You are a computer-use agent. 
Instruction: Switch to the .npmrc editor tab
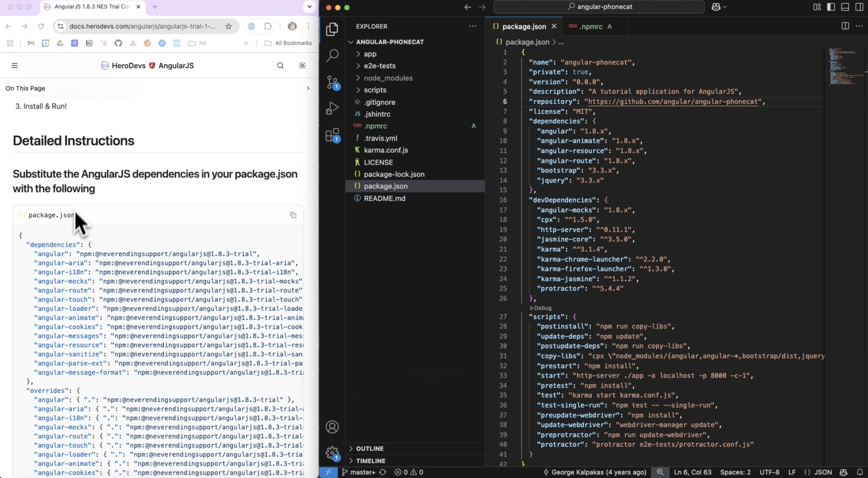[x=591, y=27]
